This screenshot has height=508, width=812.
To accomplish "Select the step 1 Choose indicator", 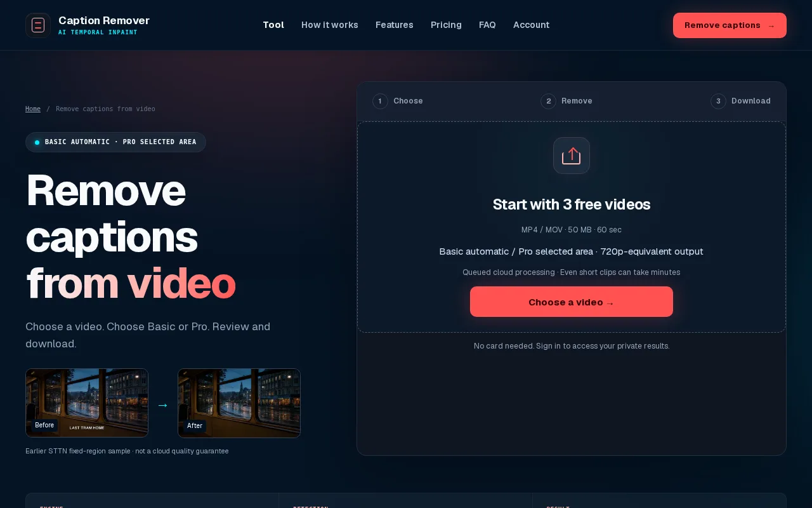I will coord(398,101).
